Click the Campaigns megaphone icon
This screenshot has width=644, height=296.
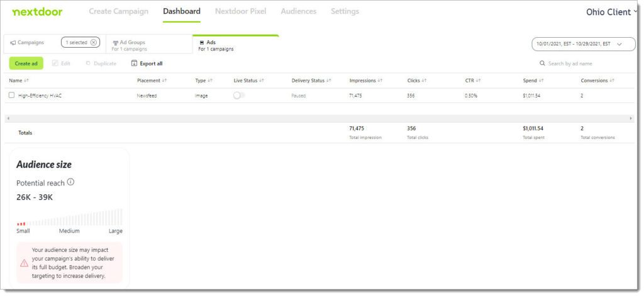point(13,43)
